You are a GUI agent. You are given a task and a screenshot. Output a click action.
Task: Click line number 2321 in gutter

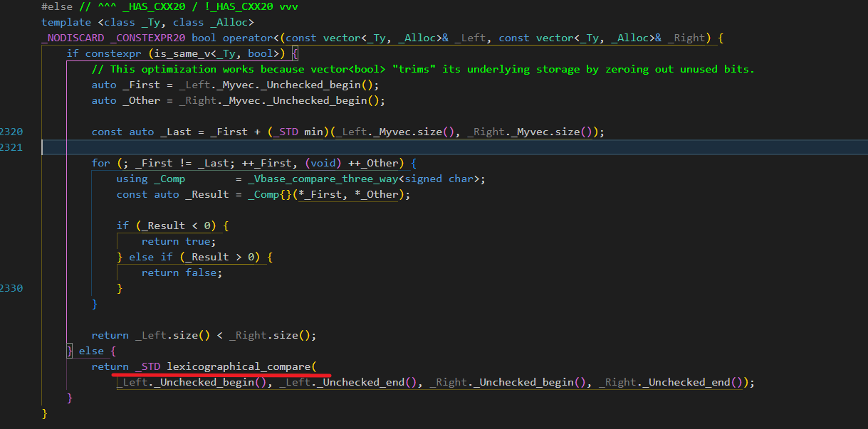click(11, 147)
